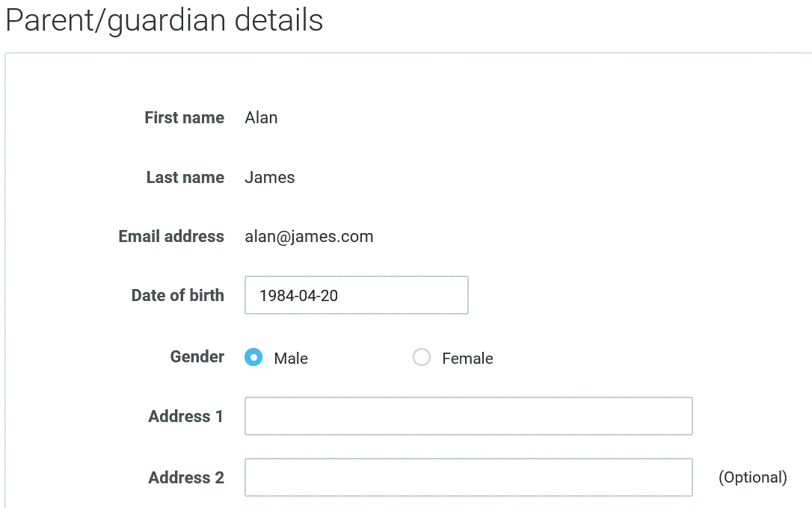
Task: Click the (Optional) note beside Address 2
Action: [752, 477]
